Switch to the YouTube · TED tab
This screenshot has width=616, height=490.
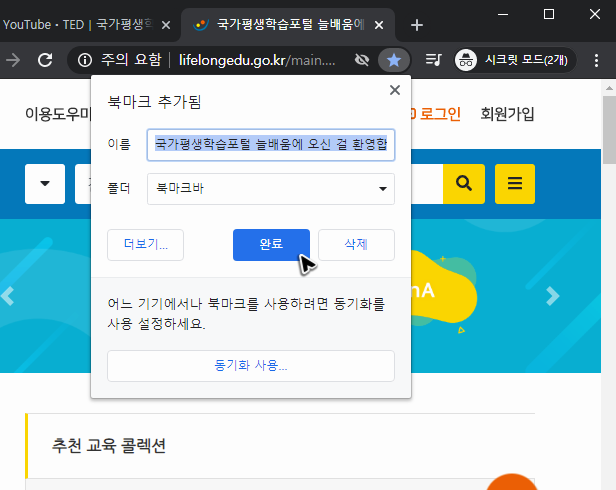pyautogui.click(x=79, y=25)
